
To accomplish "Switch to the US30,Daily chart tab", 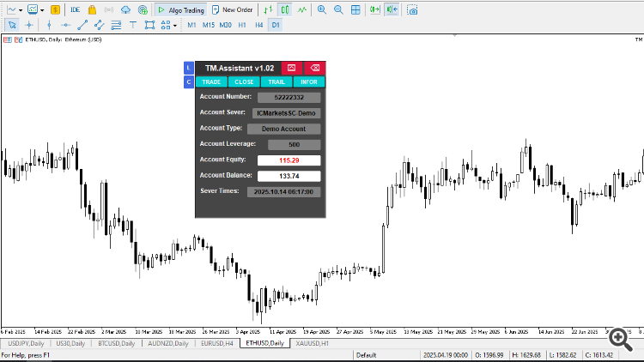I will (x=70, y=343).
